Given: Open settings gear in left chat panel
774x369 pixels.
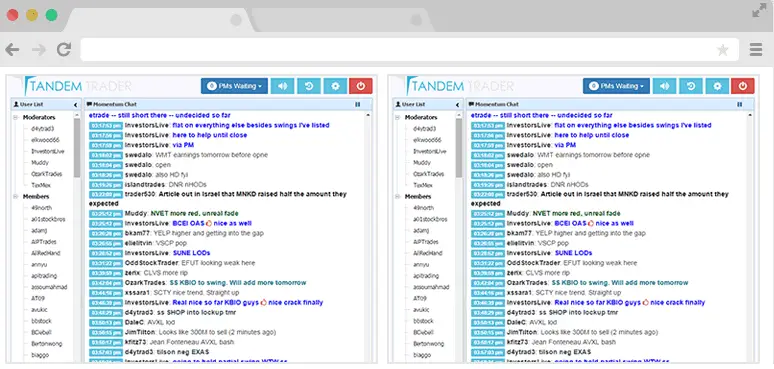Looking at the screenshot, I should click(x=336, y=86).
